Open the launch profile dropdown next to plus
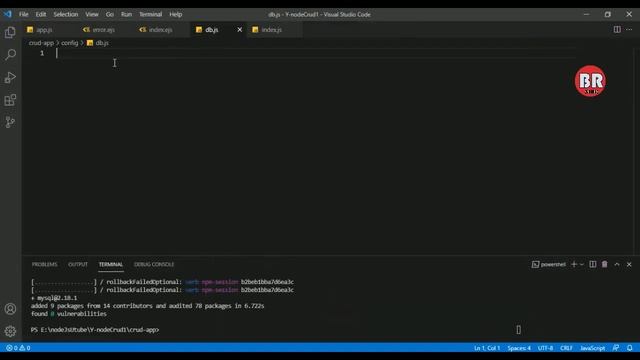 (582, 264)
